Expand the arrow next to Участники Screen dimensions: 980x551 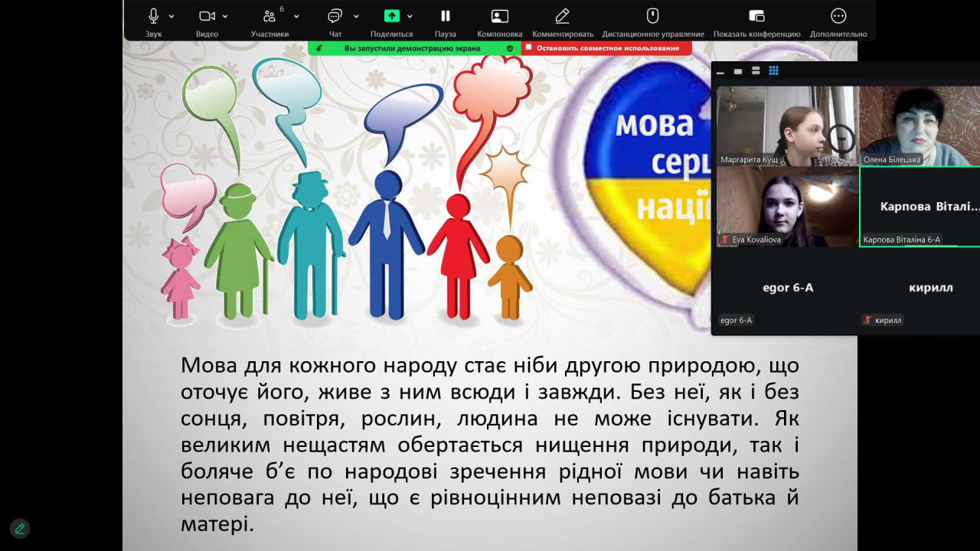[x=296, y=16]
